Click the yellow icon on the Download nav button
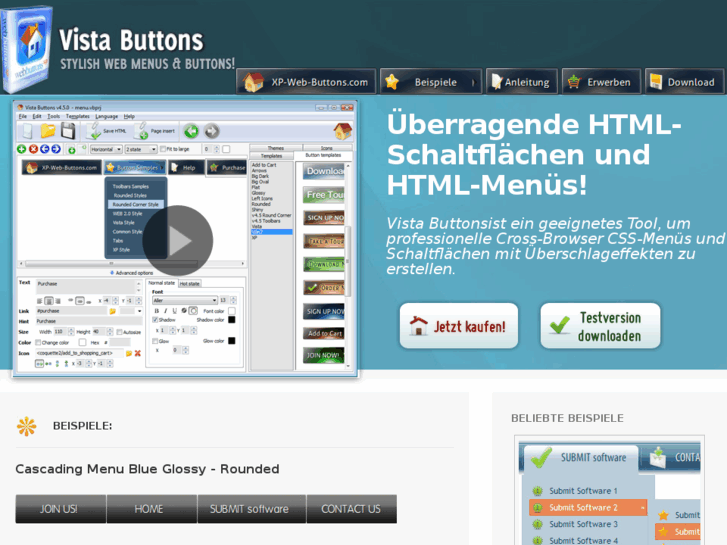 click(656, 82)
